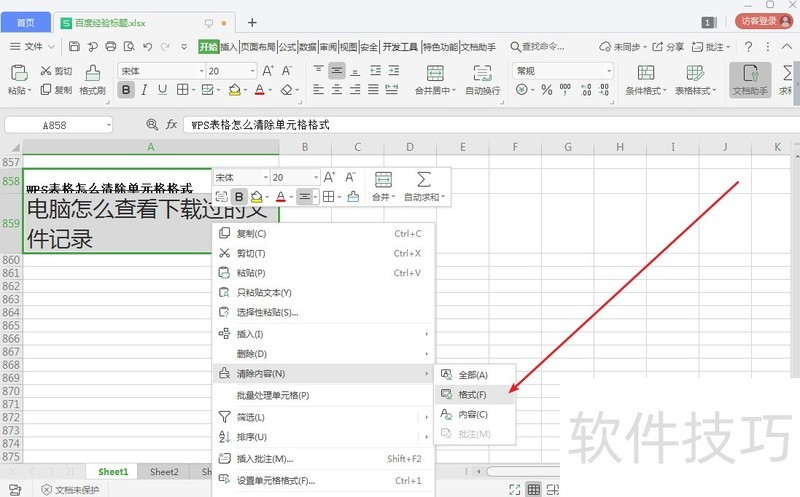The image size is (800, 497).
Task: Click the Wrap Text (自动换行) button
Action: 483,80
